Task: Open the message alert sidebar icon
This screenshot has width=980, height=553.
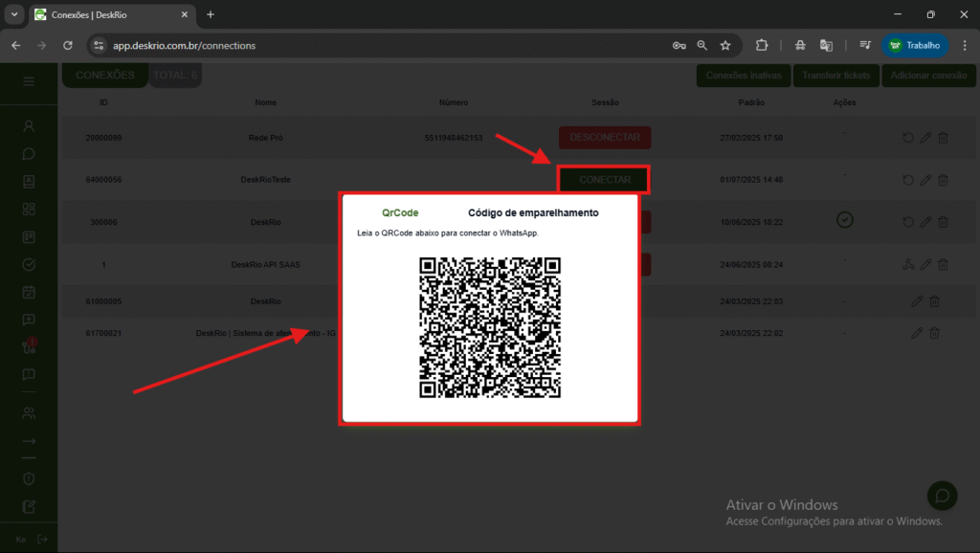Action: (29, 375)
